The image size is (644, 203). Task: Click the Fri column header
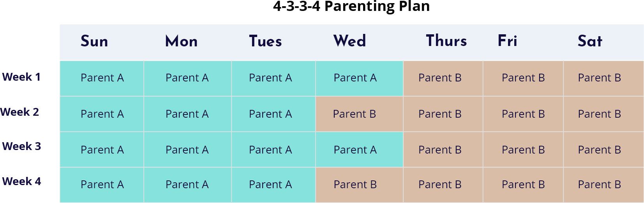(508, 41)
